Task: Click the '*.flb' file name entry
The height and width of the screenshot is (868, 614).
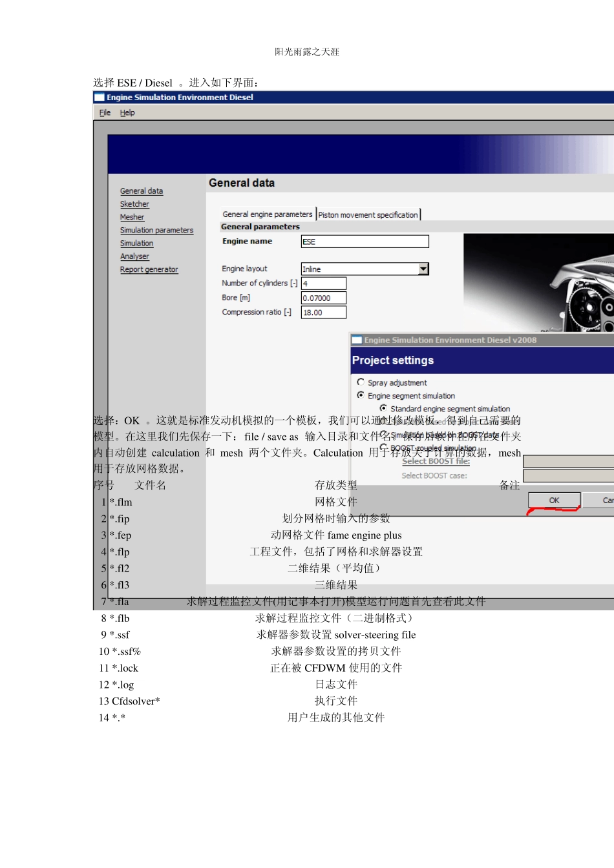Action: click(120, 618)
